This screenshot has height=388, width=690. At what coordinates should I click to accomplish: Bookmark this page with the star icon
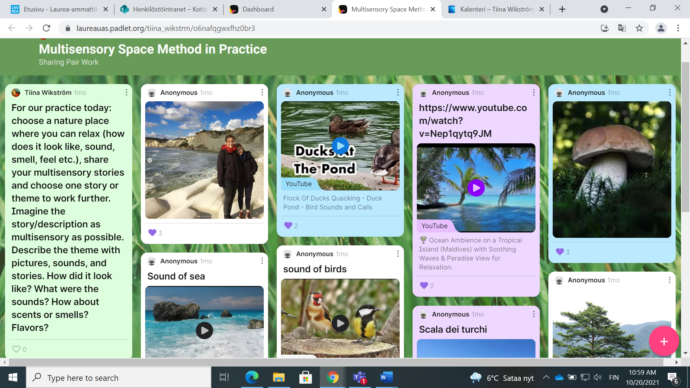pos(639,28)
